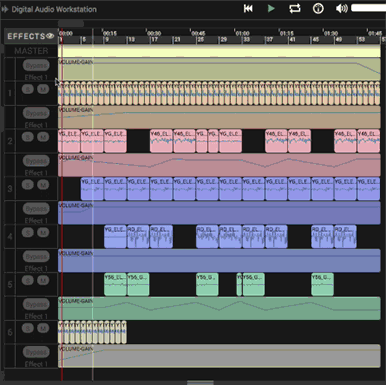
Task: Click VOLUME-GAIN label under track 2
Action: click(x=76, y=157)
